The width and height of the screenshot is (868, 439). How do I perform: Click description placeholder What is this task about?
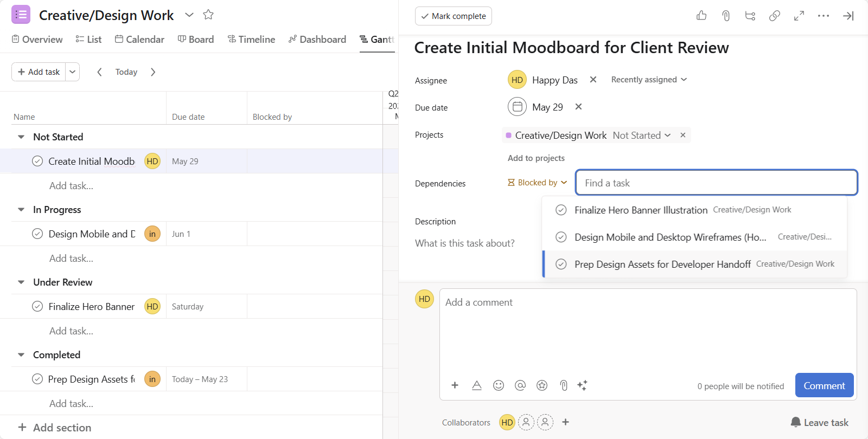point(465,243)
